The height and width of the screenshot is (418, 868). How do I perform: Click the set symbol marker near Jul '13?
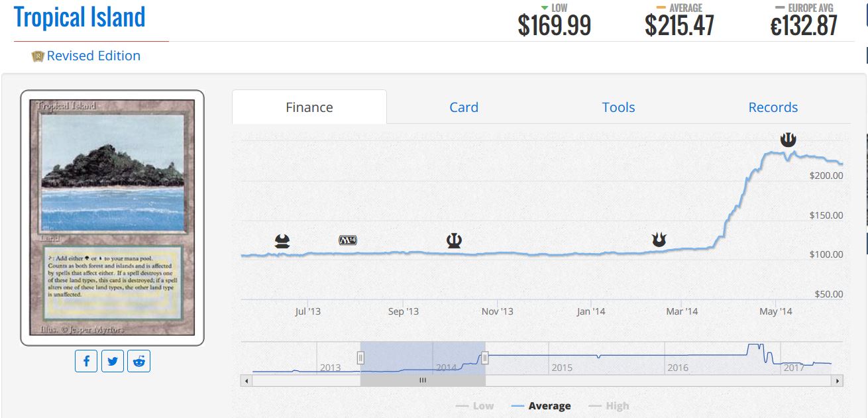(x=282, y=240)
